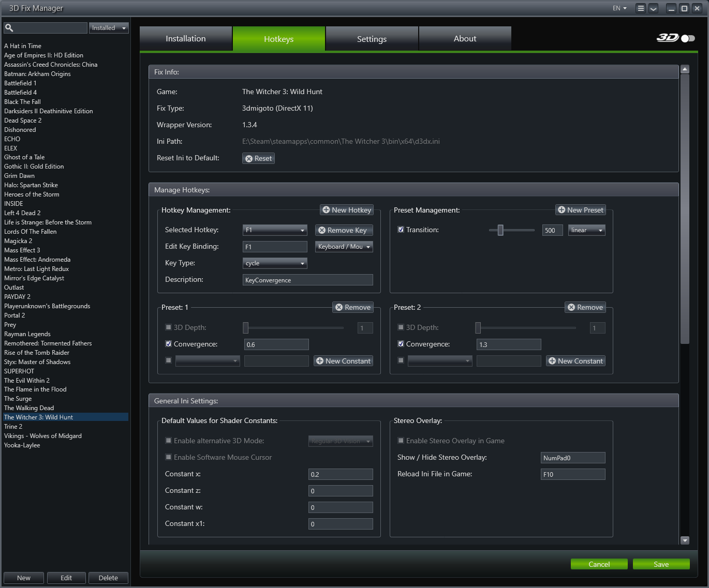Click the Constant x value field

[x=341, y=474]
